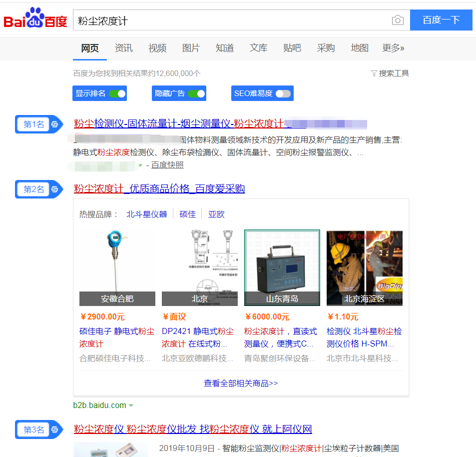
Task: Click price ¥1.10元
Action: 343,317
